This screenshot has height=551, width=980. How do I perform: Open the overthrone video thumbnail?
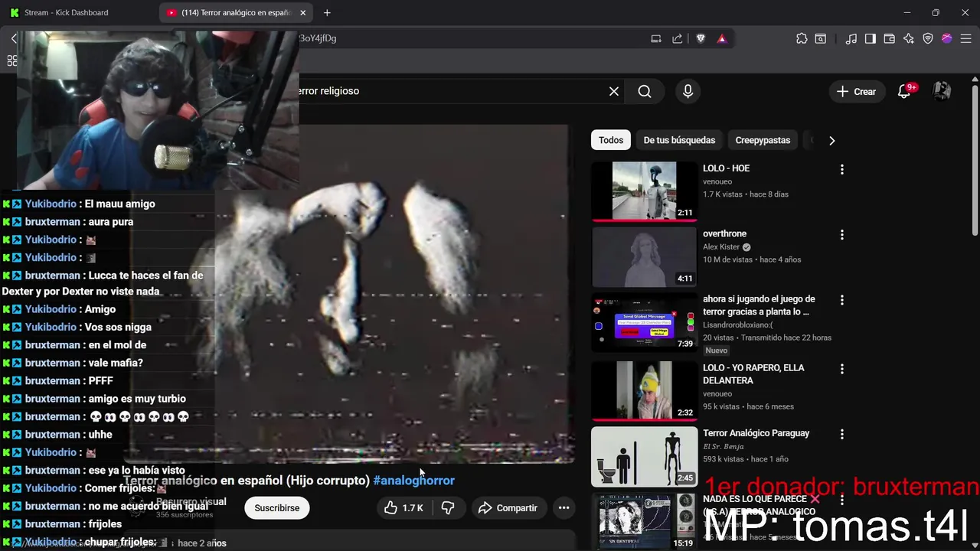(645, 256)
